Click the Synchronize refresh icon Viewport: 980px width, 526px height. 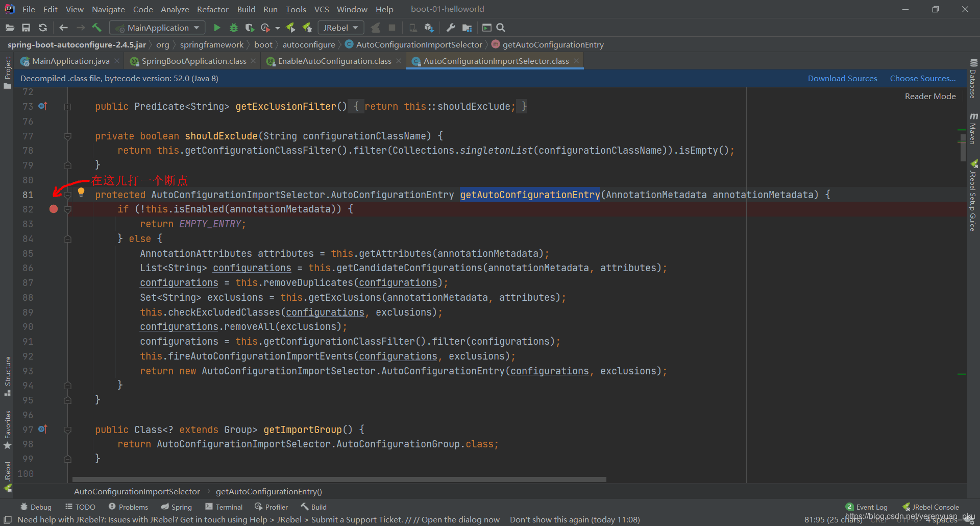click(43, 28)
